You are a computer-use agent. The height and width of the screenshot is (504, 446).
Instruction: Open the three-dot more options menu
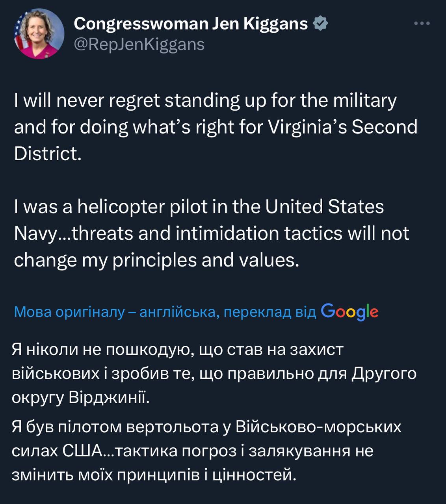pyautogui.click(x=422, y=24)
